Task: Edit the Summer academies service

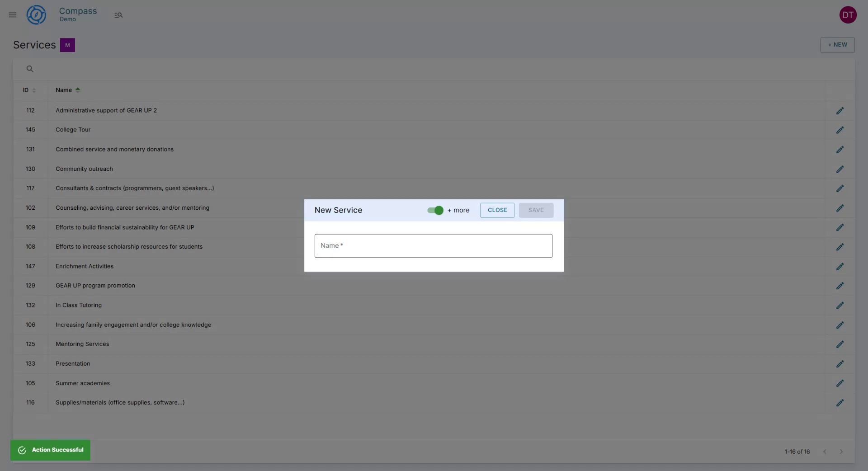Action: (840, 383)
